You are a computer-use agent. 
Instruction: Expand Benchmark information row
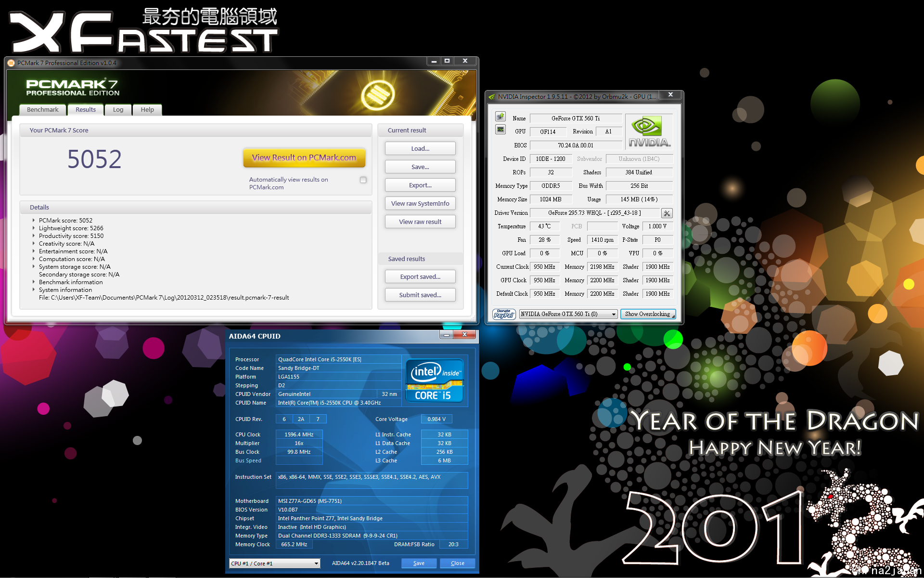pos(34,282)
